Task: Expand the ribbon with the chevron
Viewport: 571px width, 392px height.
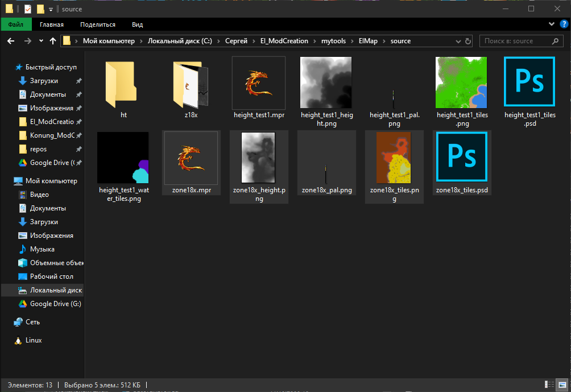Action: click(551, 24)
